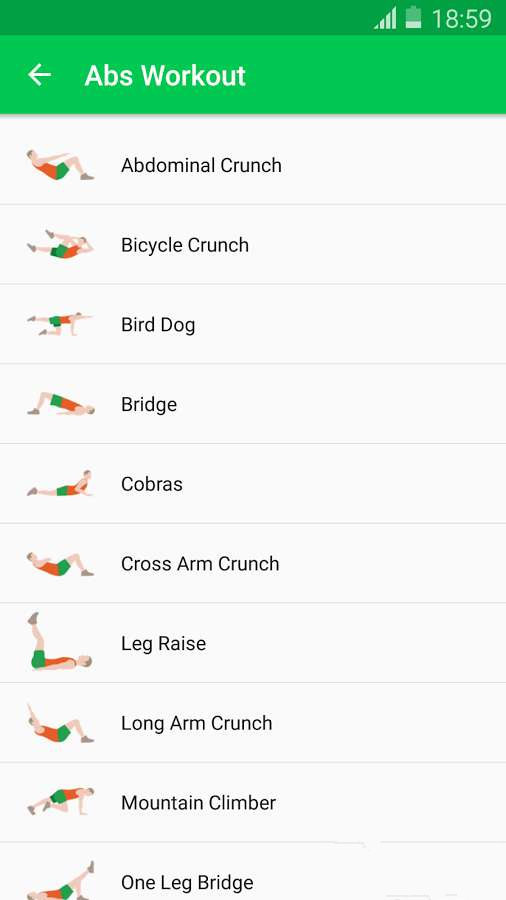Choose the Cobras pose icon
Image resolution: width=506 pixels, height=900 pixels.
coord(60,484)
